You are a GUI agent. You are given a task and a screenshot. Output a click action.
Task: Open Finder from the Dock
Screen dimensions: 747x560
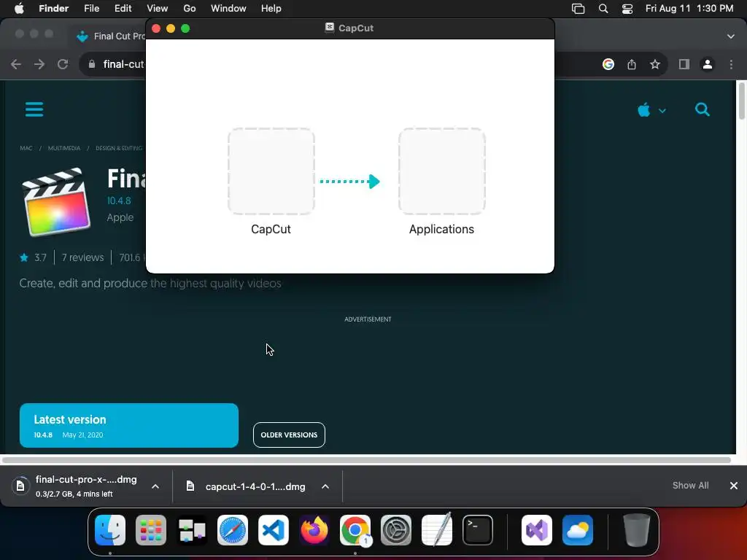(x=110, y=530)
